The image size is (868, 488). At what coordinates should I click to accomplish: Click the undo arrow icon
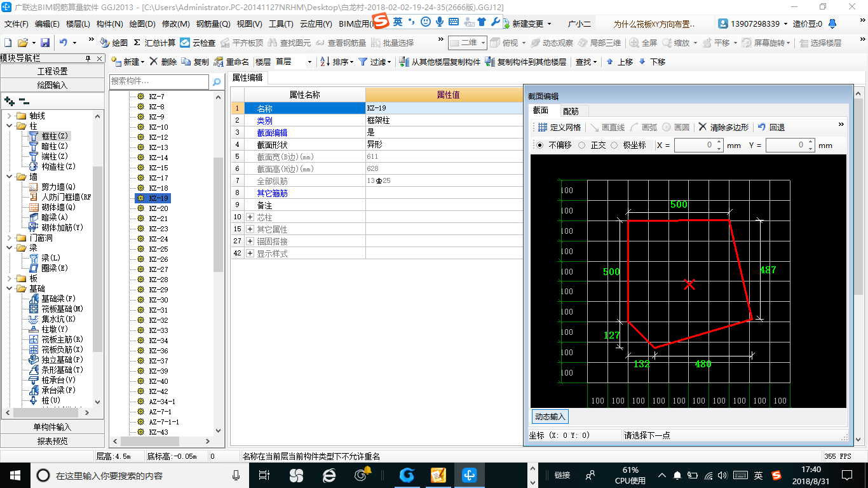(64, 43)
